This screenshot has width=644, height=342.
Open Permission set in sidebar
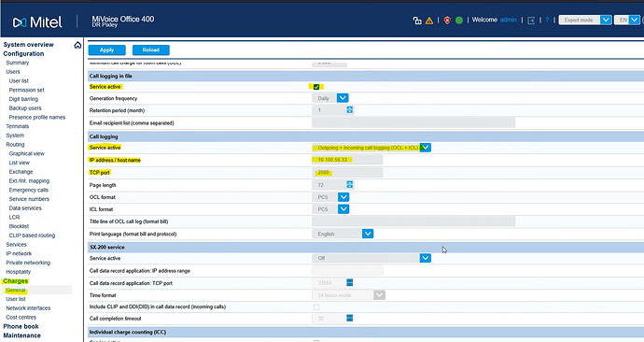[27, 90]
